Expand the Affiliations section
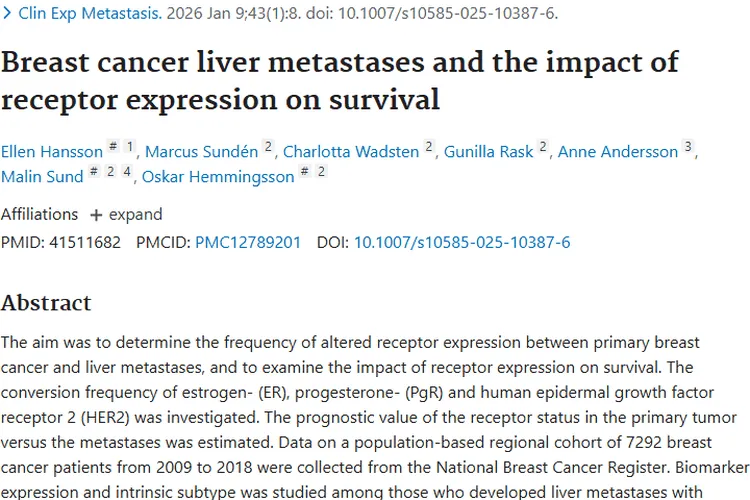This screenshot has height=500, width=750. pos(126,215)
